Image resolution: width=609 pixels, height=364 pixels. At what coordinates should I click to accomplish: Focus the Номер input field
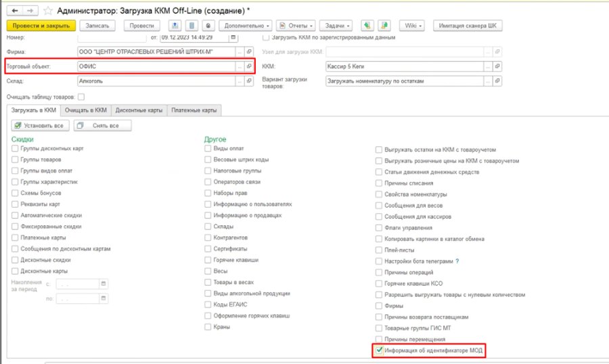tap(112, 38)
